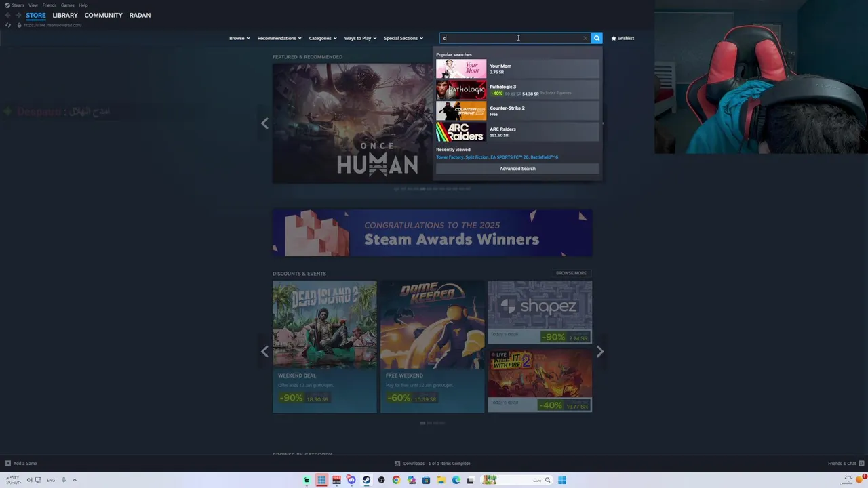Expand hidden system tray icons chevron
Viewport: 868px width, 488px height.
point(75,480)
